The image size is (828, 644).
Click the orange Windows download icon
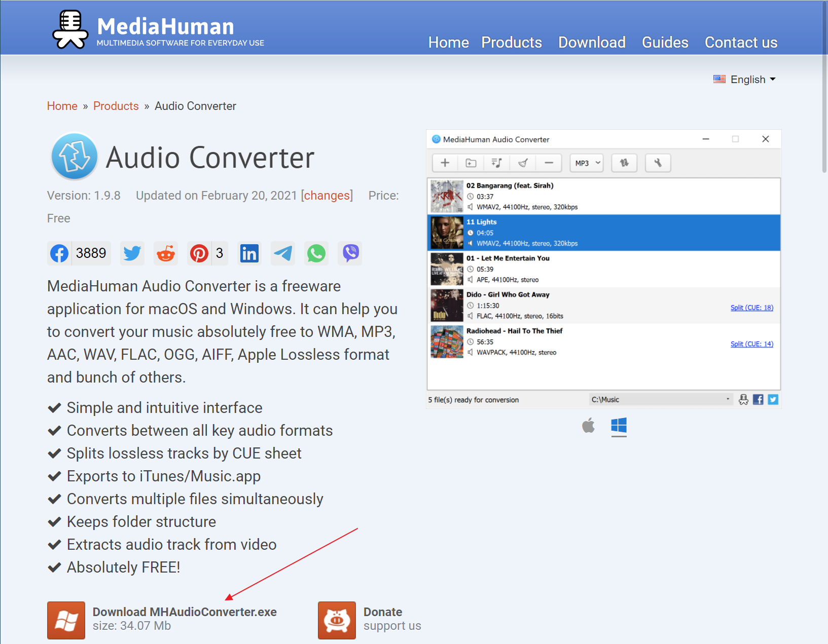pyautogui.click(x=66, y=620)
